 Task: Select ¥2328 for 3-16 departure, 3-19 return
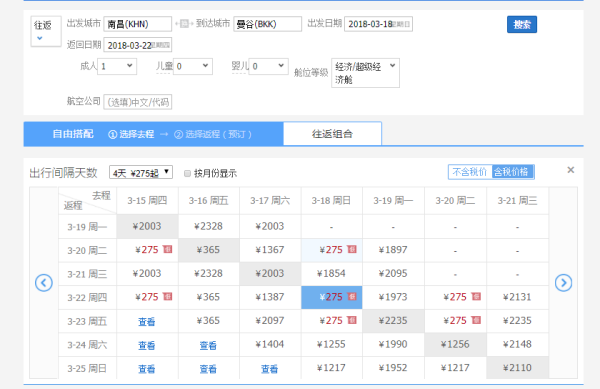[209, 226]
